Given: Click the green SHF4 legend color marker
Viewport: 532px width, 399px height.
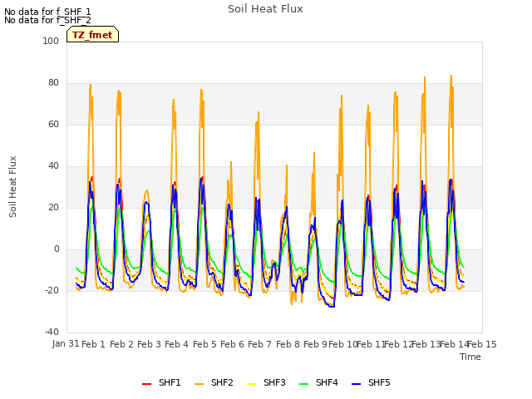Looking at the screenshot, I should [x=304, y=384].
